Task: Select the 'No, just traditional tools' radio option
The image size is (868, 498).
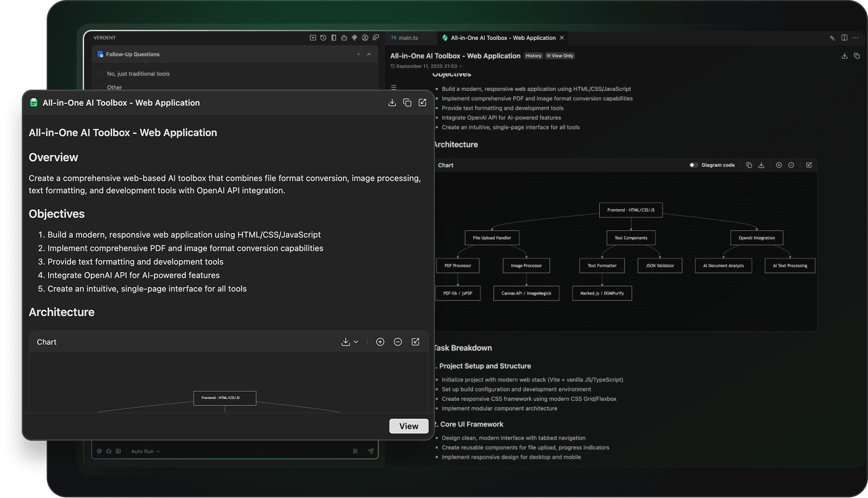Action: coord(100,73)
